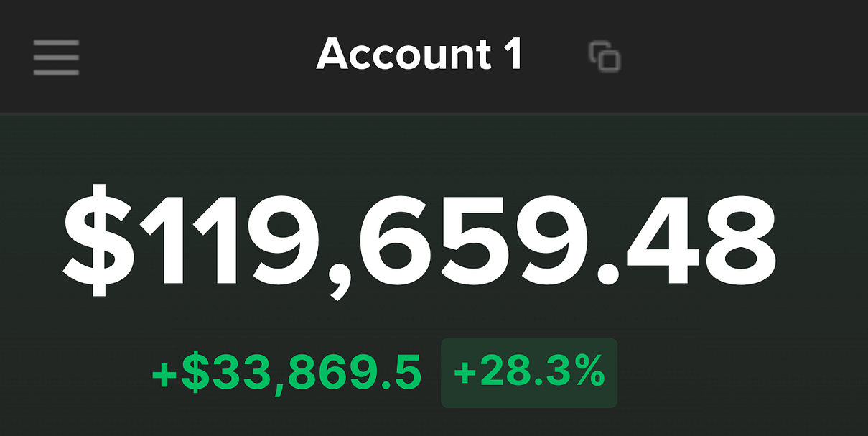868x436 pixels.
Task: Expand profit details from +$33,869.5 text
Action: tap(287, 374)
